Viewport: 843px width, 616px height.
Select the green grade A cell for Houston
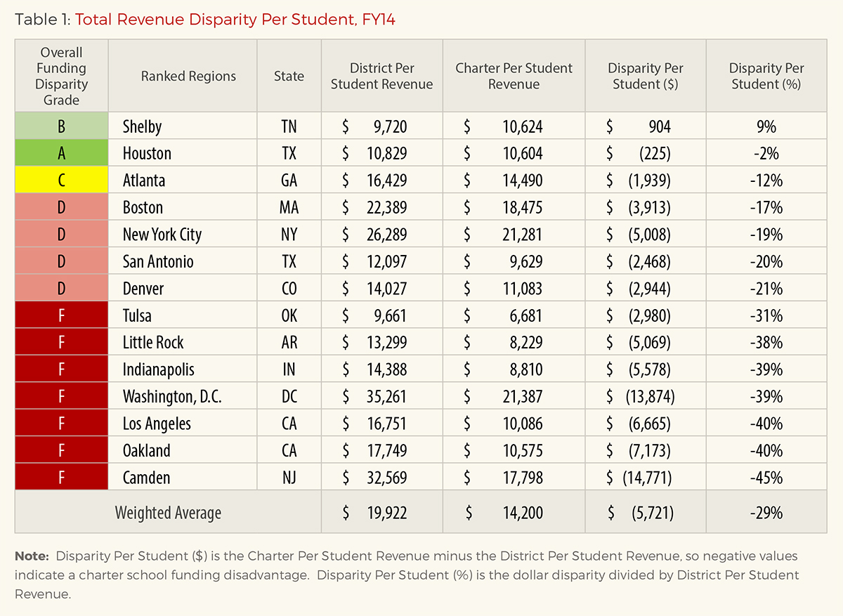(62, 153)
